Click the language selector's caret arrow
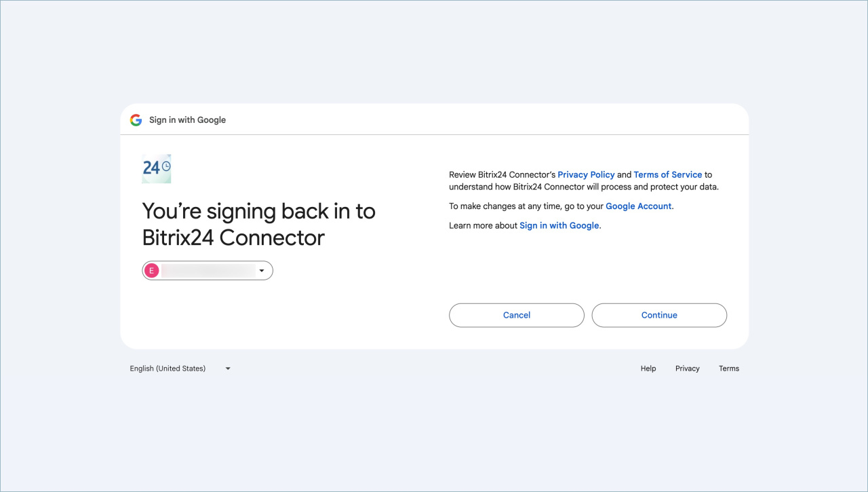The width and height of the screenshot is (868, 492). [x=228, y=368]
